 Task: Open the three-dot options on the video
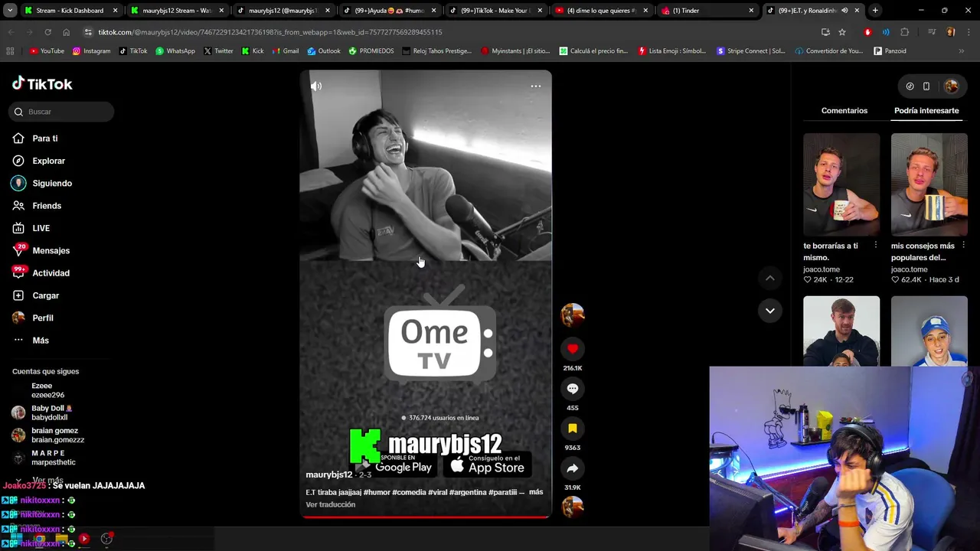(x=536, y=86)
